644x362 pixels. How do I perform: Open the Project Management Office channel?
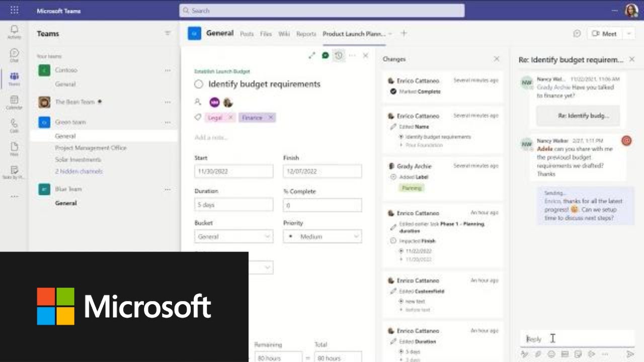point(91,148)
